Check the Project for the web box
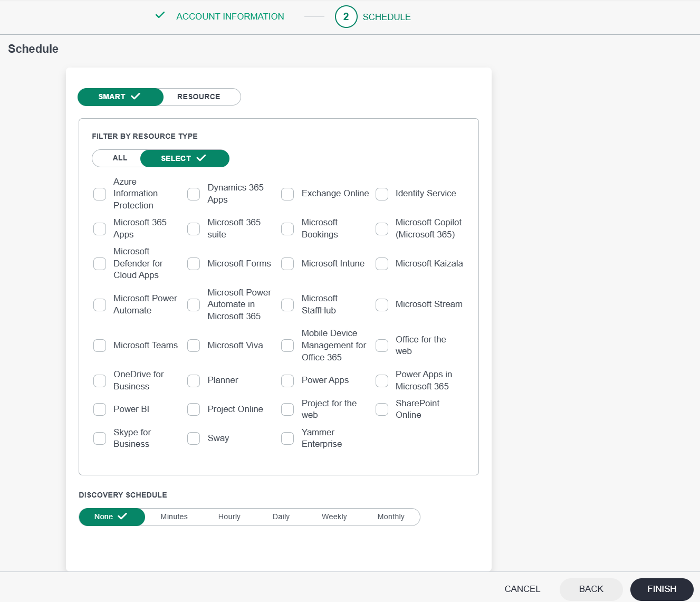 pos(287,409)
